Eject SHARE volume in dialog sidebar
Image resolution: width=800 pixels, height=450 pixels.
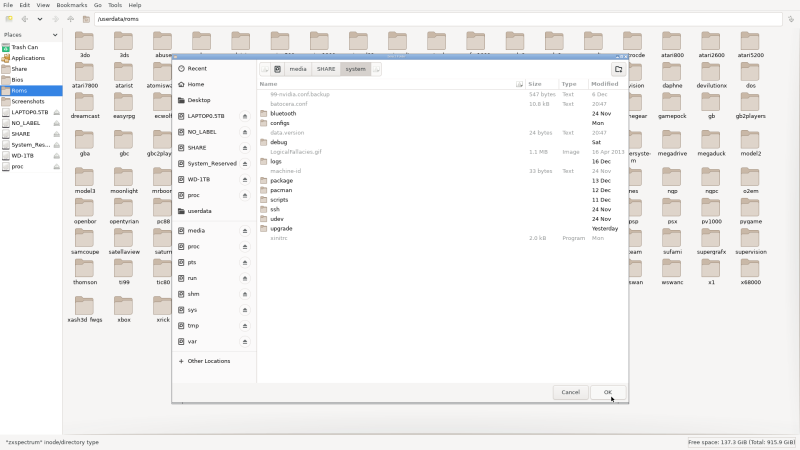[x=245, y=148]
